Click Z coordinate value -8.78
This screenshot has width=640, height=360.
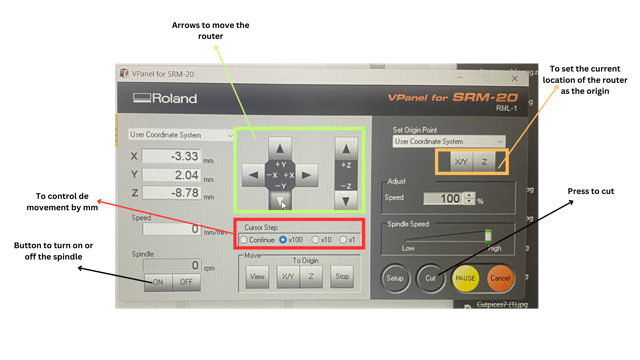coord(171,193)
